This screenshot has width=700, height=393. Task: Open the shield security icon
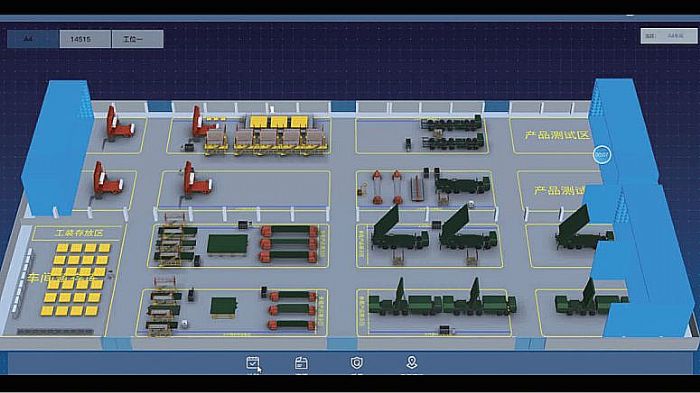click(356, 363)
